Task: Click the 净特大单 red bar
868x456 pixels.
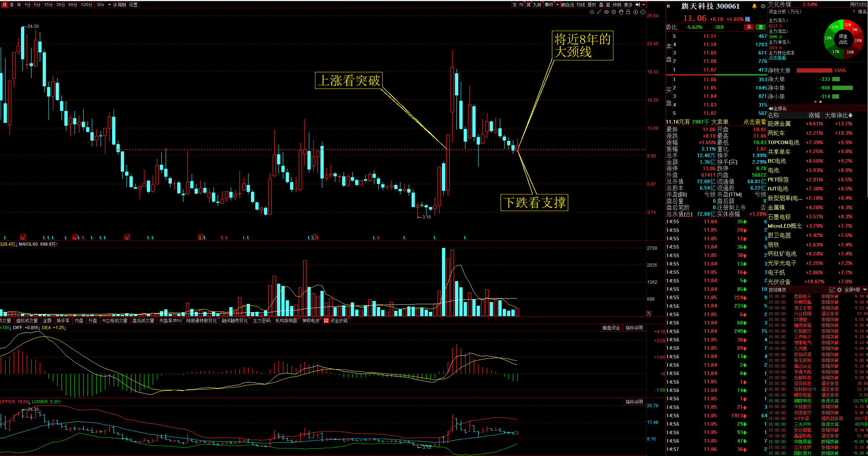Action: coord(814,70)
